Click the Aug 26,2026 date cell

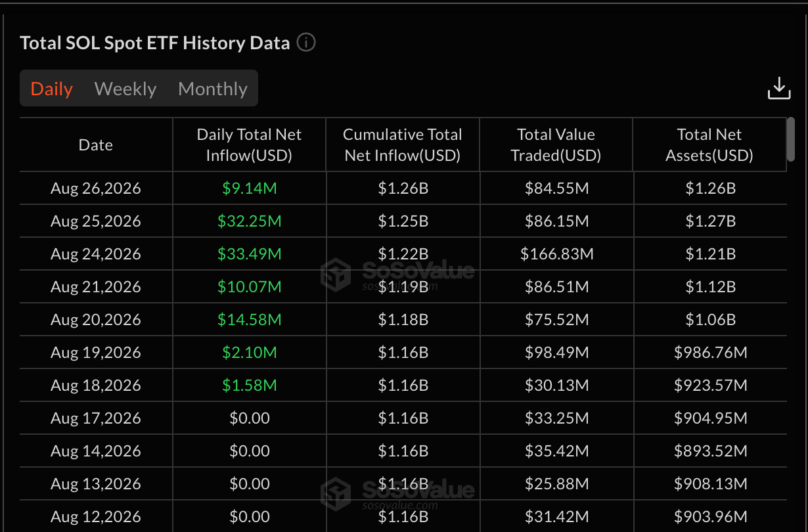click(x=96, y=188)
